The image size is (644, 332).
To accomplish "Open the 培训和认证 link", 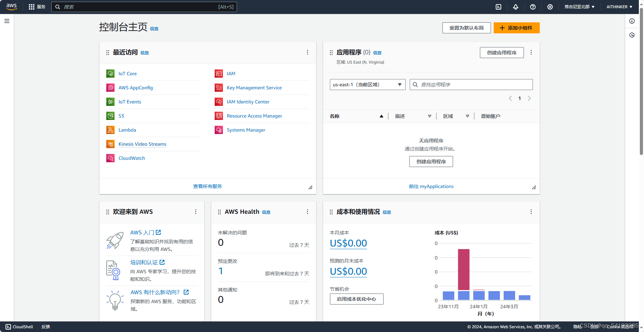I will click(x=147, y=263).
